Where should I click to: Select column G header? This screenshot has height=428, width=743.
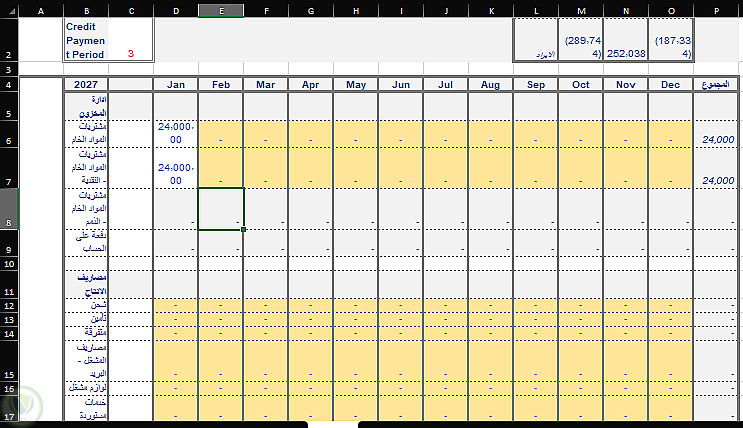point(311,10)
